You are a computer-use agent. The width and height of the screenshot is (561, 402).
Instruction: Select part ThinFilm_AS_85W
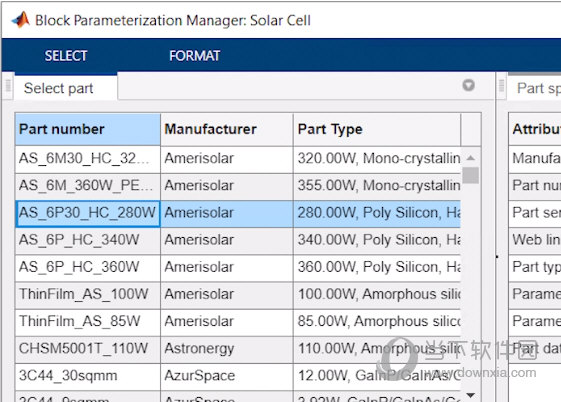[x=88, y=322]
